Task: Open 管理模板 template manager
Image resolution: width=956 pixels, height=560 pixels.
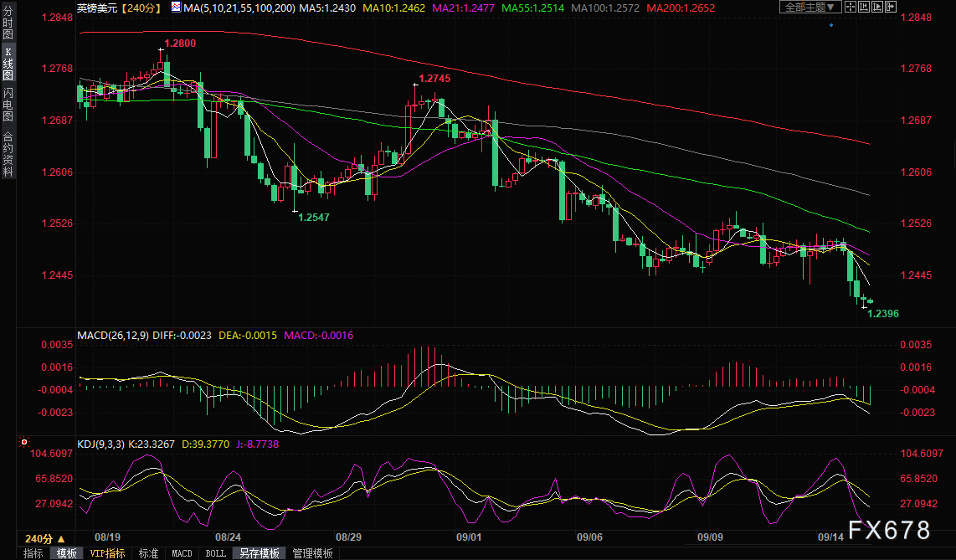Action: tap(313, 553)
